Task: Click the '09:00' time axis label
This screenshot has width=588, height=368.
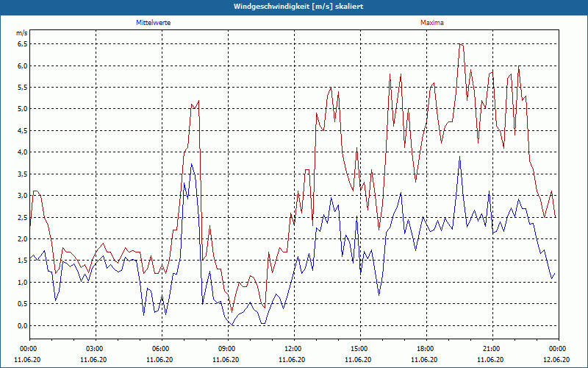Action: [x=228, y=349]
